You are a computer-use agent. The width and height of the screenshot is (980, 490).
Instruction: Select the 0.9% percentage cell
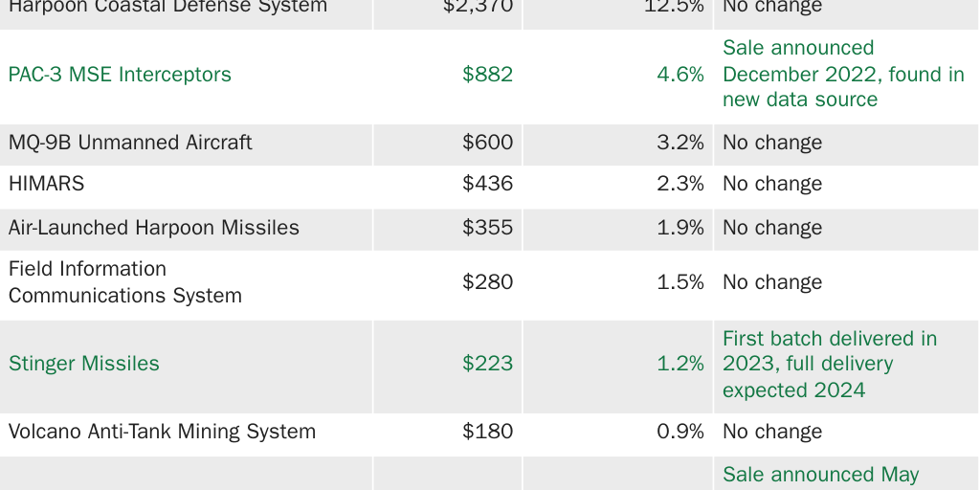[x=679, y=432]
